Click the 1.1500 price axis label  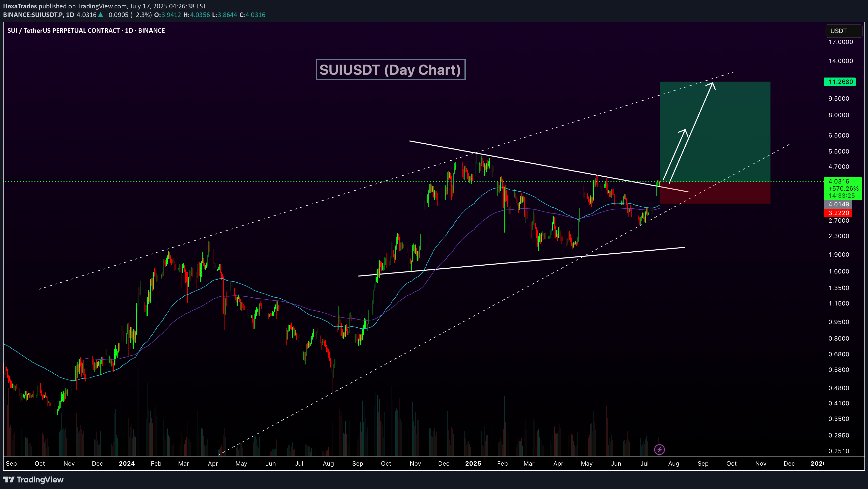coord(839,303)
